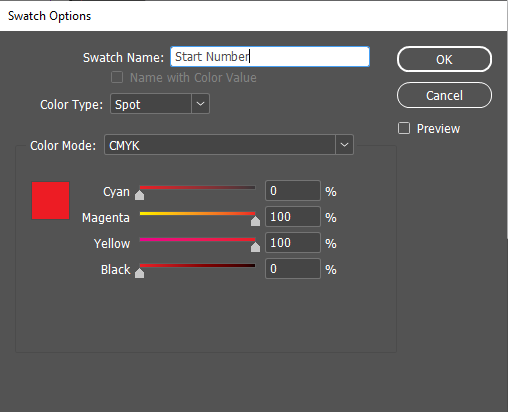The height and width of the screenshot is (412, 508).
Task: Click the Yellow slider handle
Action: point(255,247)
